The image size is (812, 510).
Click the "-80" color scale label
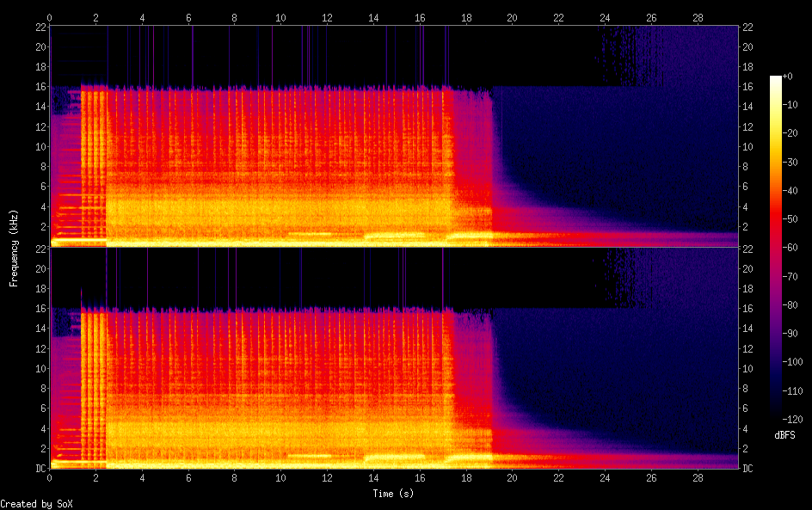point(790,305)
